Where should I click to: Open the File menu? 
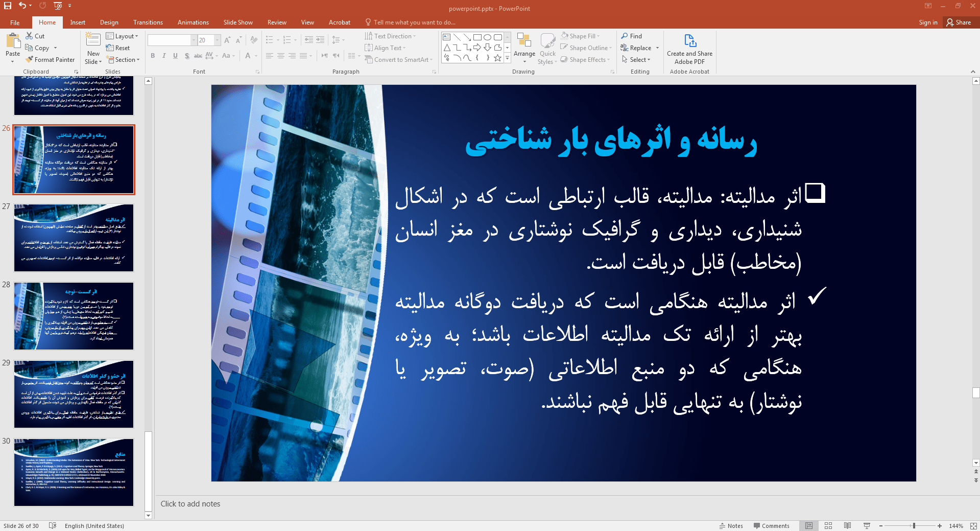tap(15, 22)
